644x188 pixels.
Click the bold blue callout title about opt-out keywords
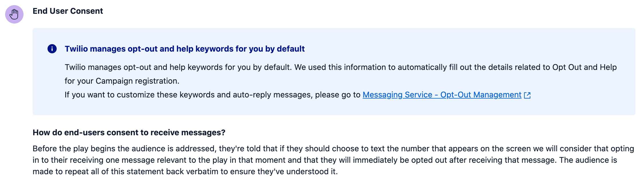[x=185, y=49]
